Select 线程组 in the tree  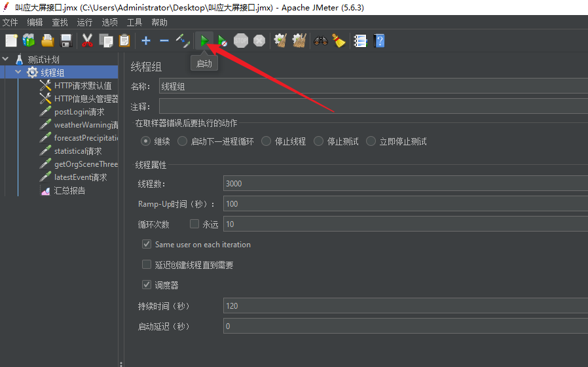click(52, 73)
